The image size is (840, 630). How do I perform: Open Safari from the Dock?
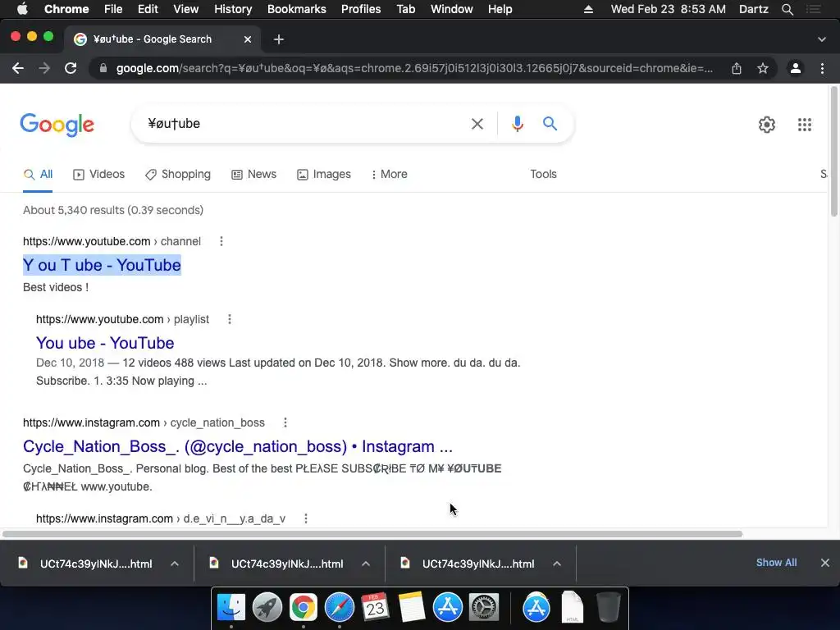(339, 608)
